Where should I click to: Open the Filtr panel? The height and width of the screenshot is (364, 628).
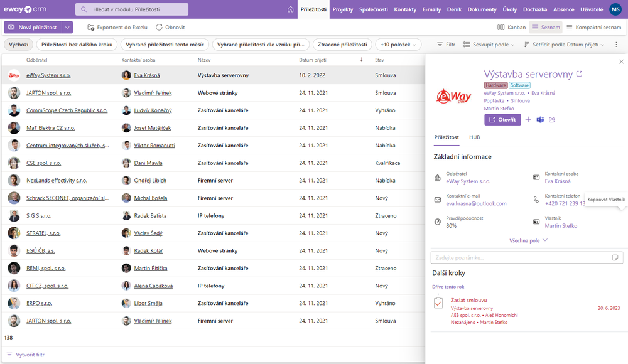pyautogui.click(x=446, y=45)
